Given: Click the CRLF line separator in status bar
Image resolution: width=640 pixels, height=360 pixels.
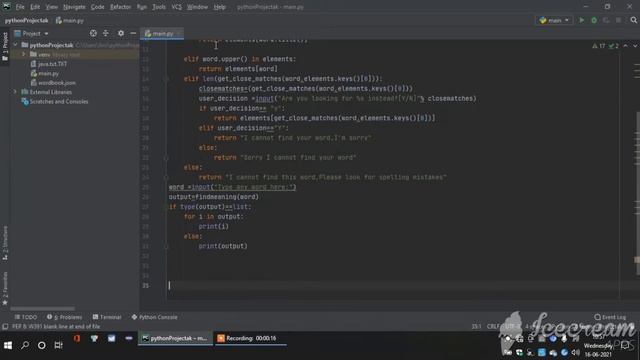Looking at the screenshot, I should click(x=493, y=327).
